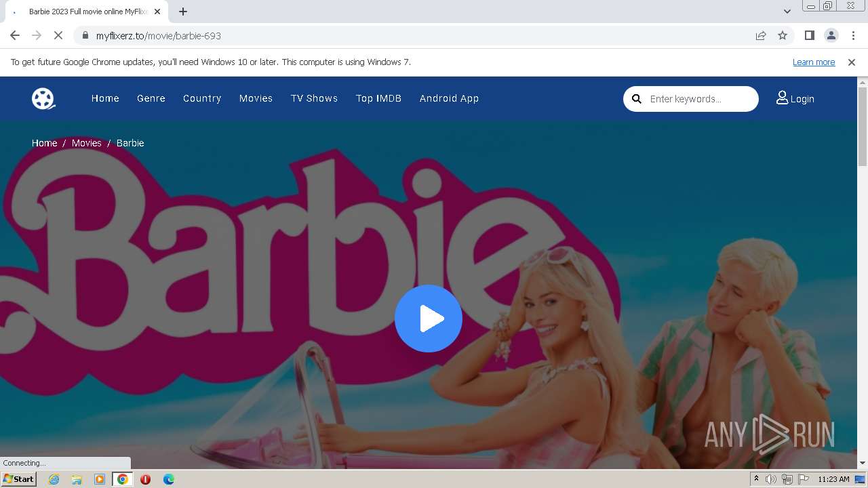View site information padlock icon
The height and width of the screenshot is (488, 868).
coord(85,35)
